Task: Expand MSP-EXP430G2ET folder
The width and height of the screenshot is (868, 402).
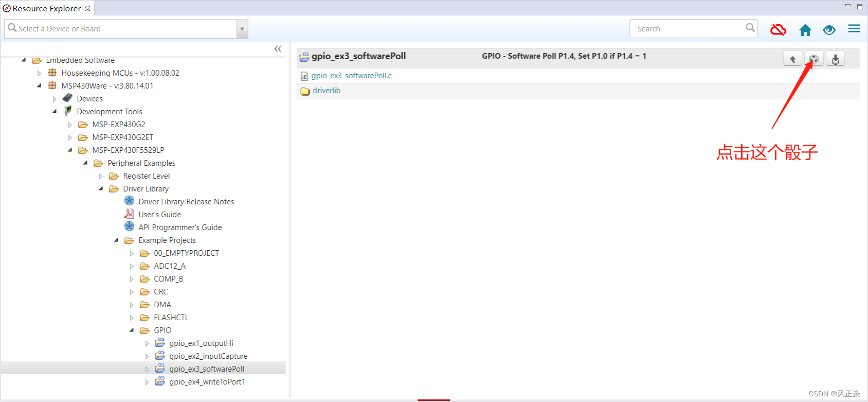Action: (x=70, y=137)
